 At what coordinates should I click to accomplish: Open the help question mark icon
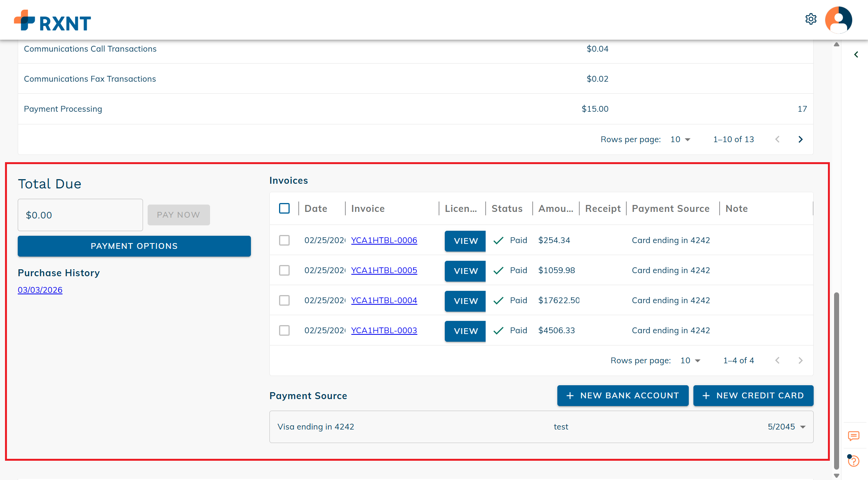(x=853, y=461)
